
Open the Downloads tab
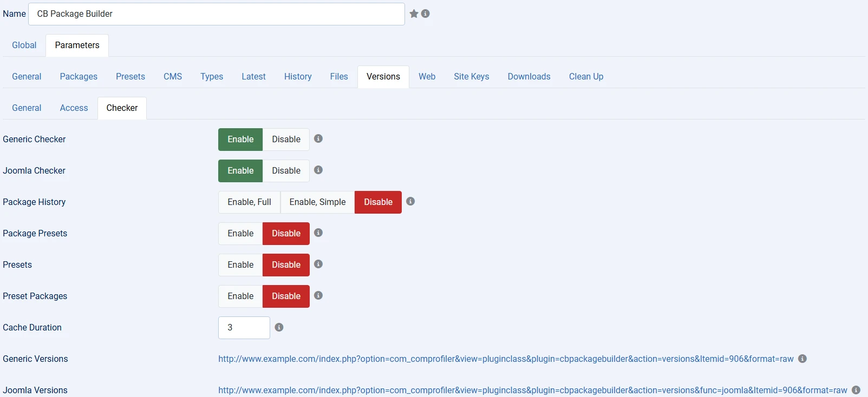529,77
